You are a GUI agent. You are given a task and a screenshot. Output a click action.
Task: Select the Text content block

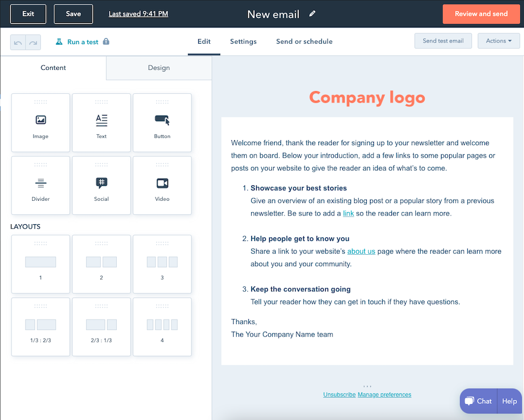click(x=101, y=123)
